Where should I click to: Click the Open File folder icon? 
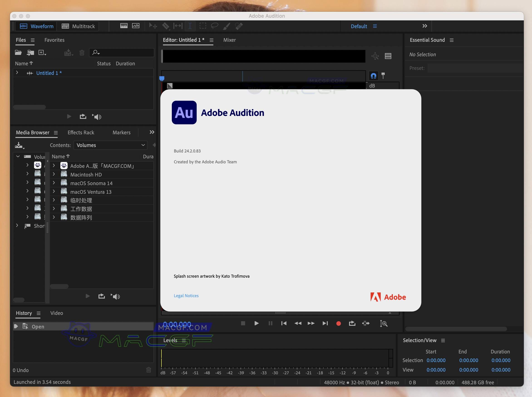click(x=18, y=53)
